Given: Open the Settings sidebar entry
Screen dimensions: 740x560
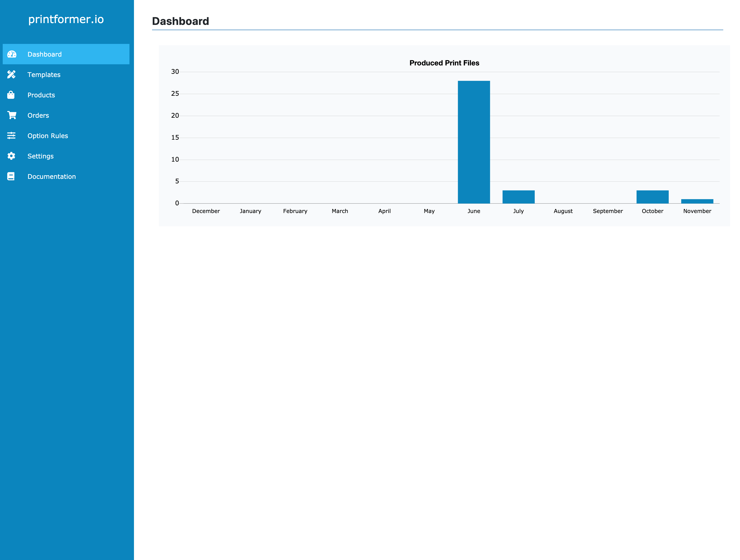Looking at the screenshot, I should coord(41,156).
